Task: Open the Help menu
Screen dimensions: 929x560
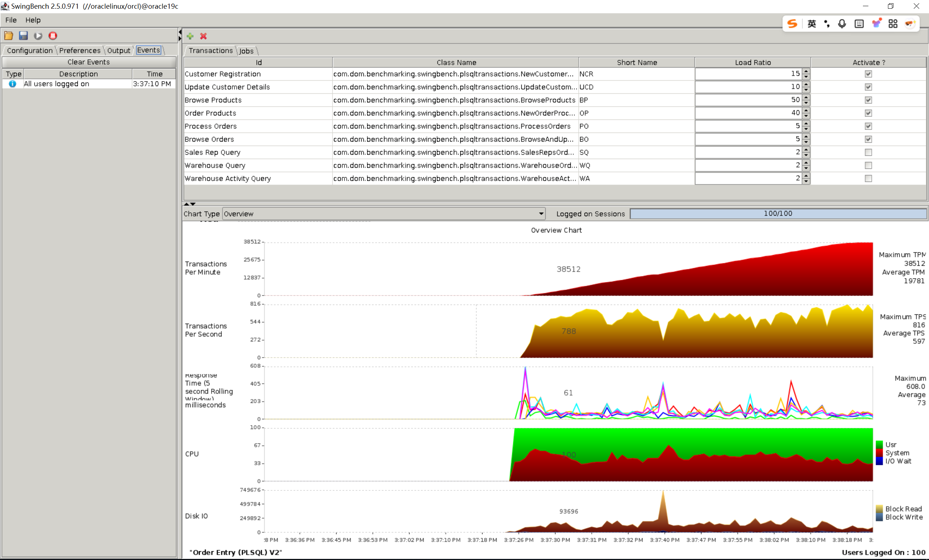Action: [x=33, y=20]
